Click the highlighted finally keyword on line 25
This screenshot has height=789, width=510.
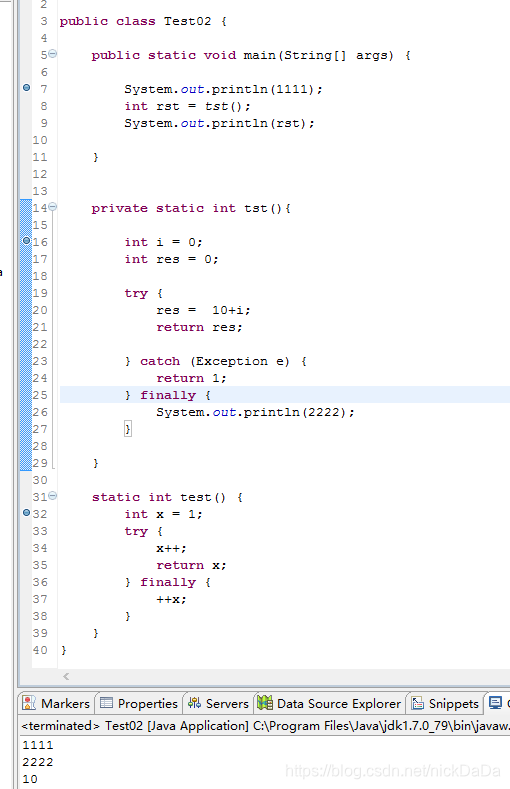pyautogui.click(x=168, y=396)
